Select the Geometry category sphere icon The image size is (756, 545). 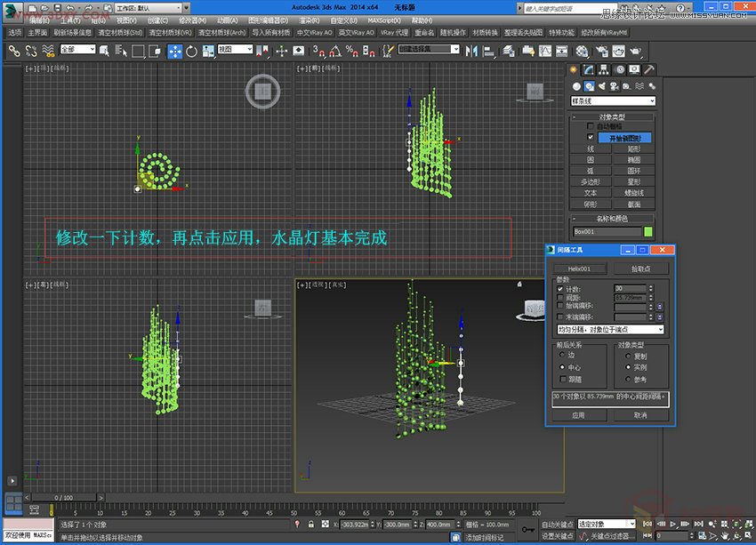click(x=576, y=86)
